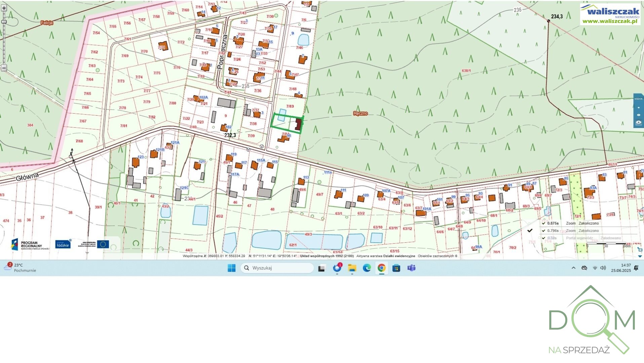Open Microsoft Store from the taskbar
The height and width of the screenshot is (363, 644).
(x=396, y=268)
